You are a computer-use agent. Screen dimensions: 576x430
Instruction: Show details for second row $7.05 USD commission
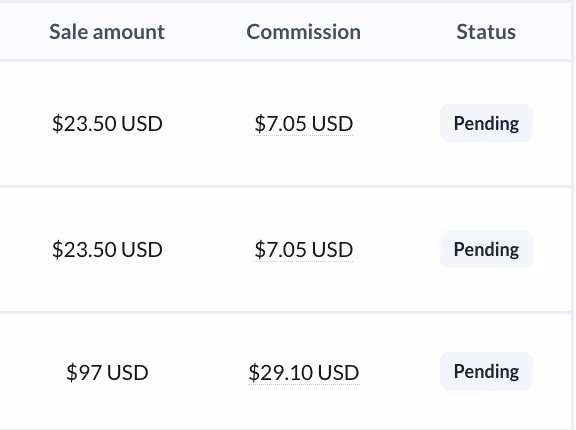(x=304, y=250)
